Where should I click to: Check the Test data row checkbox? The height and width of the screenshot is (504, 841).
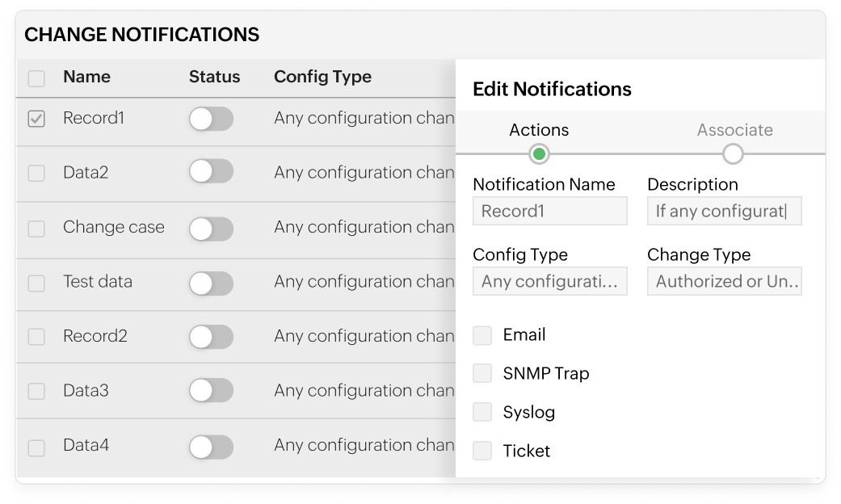(x=36, y=283)
